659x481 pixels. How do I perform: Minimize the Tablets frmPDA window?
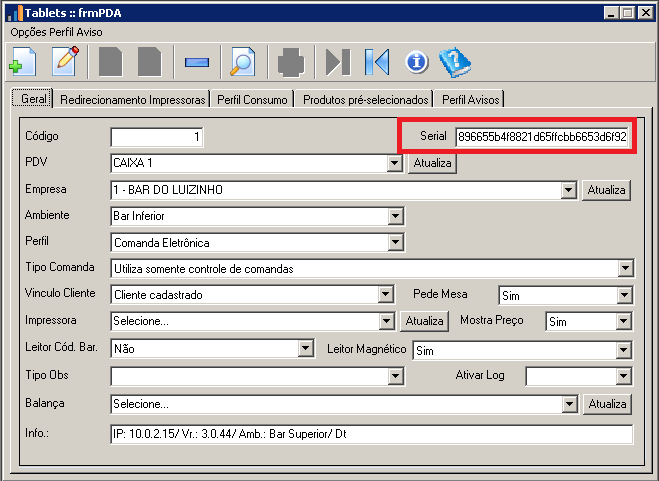click(611, 13)
